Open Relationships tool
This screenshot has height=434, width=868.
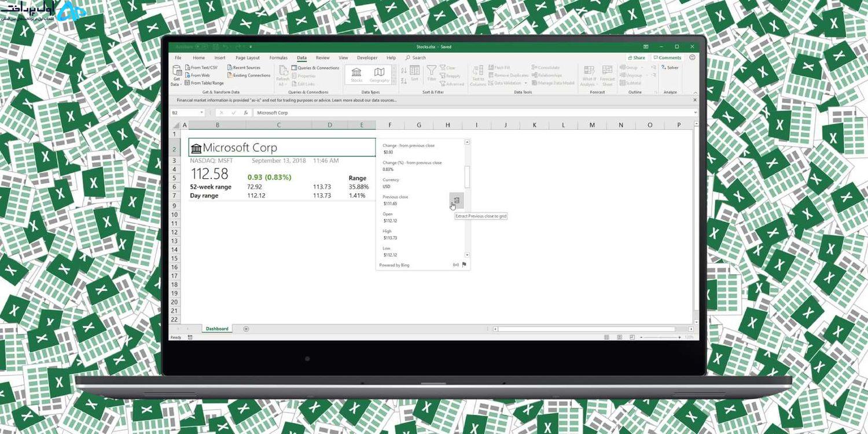point(547,75)
